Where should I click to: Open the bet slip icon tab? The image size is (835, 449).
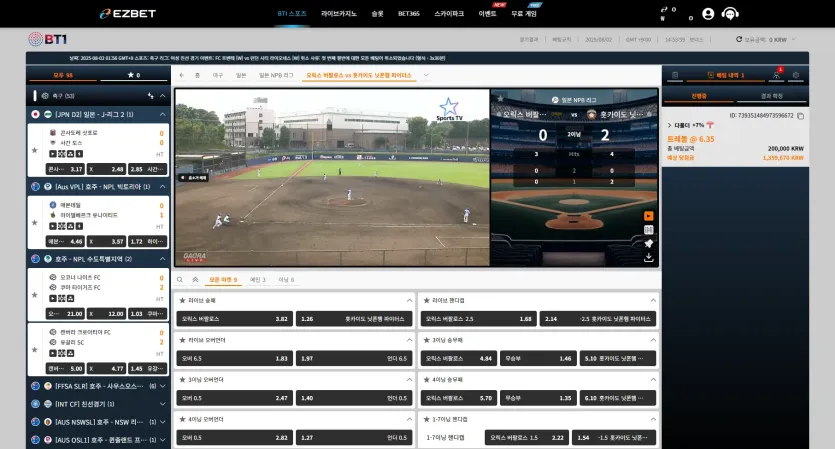pyautogui.click(x=675, y=76)
